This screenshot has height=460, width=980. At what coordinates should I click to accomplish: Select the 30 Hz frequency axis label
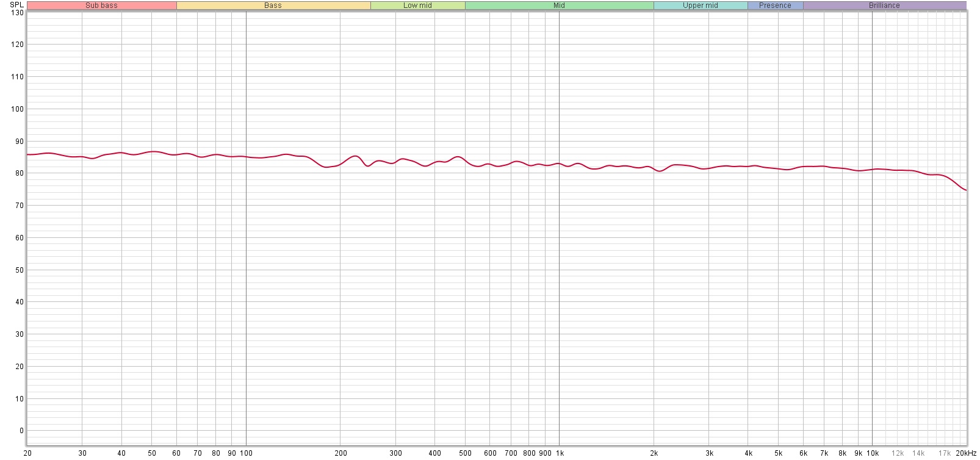82,453
